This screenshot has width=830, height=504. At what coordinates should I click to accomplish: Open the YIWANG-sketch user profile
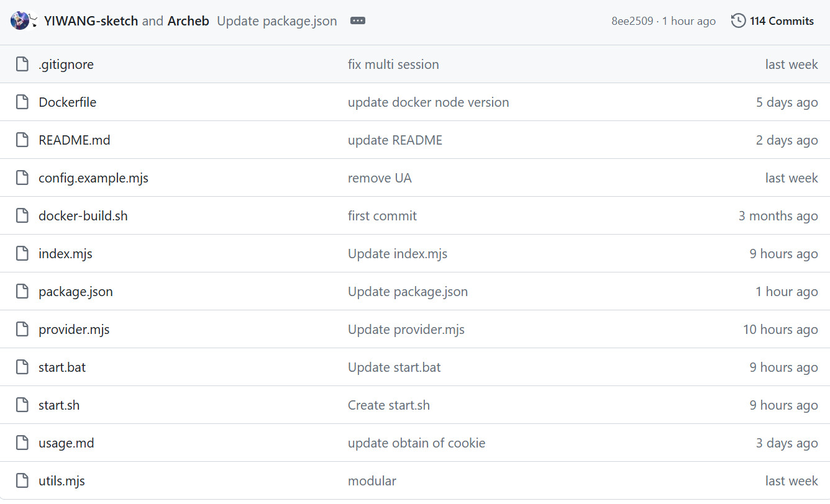pos(91,20)
